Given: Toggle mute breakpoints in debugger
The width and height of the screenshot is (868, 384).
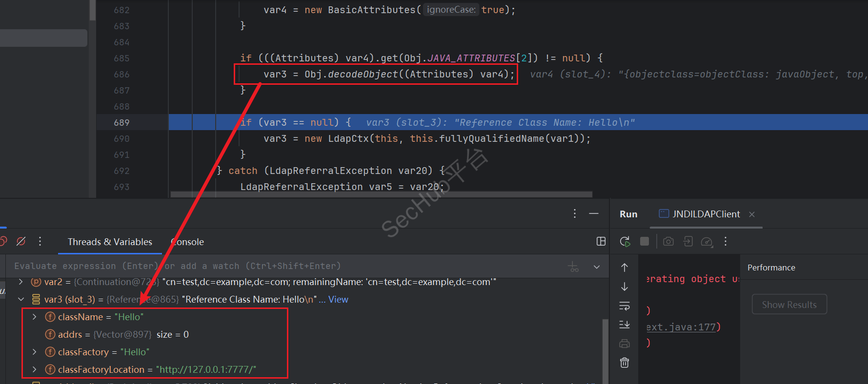Looking at the screenshot, I should [21, 241].
